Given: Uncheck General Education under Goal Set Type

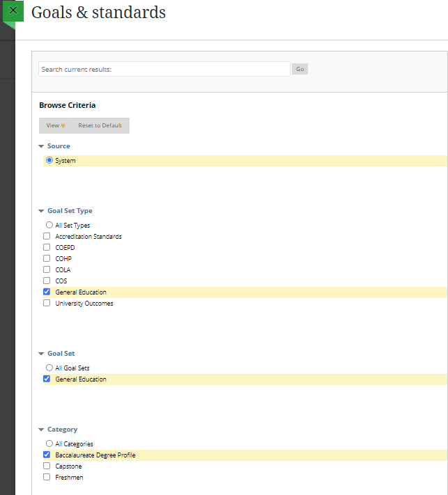Looking at the screenshot, I should point(47,292).
